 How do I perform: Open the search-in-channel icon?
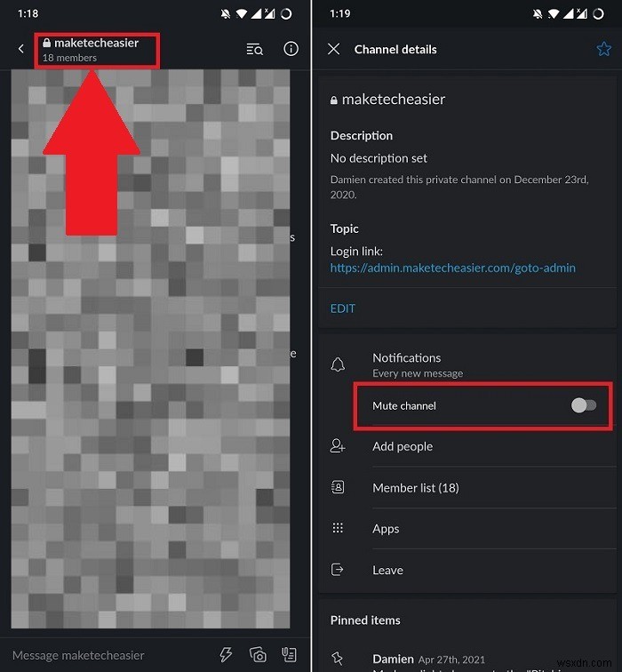(x=254, y=49)
